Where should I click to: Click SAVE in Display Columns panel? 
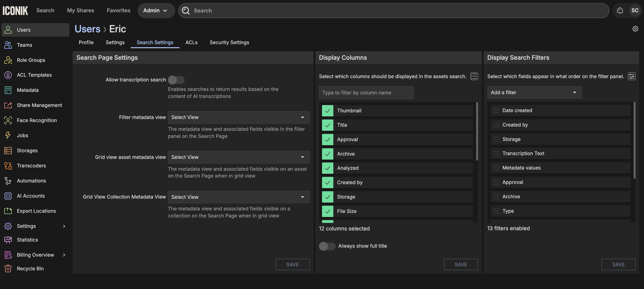tap(461, 264)
